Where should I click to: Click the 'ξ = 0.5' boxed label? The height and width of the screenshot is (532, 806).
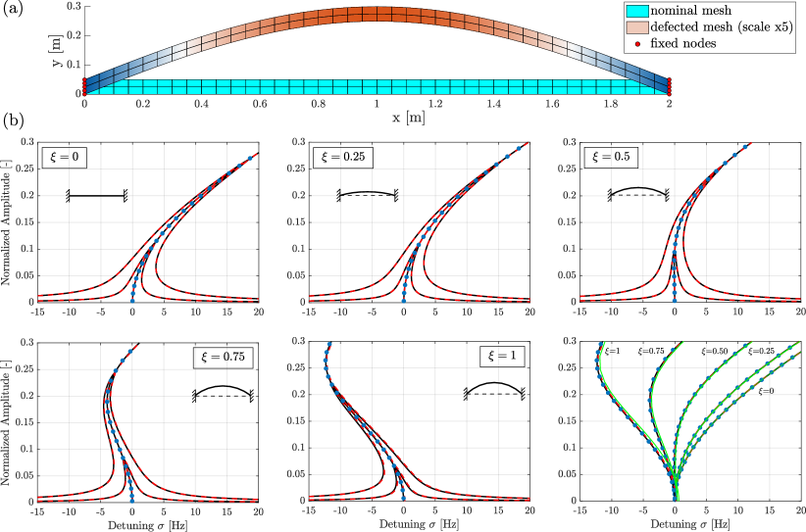[611, 156]
